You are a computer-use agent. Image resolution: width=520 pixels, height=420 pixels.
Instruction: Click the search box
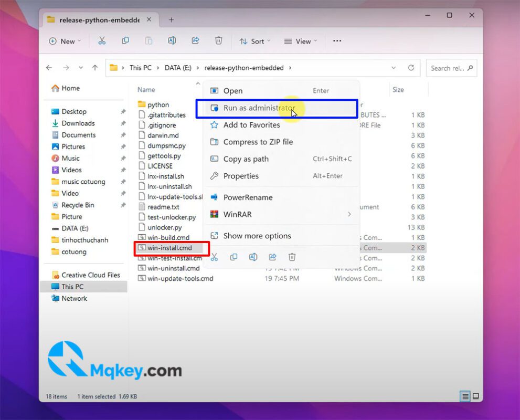coord(451,68)
